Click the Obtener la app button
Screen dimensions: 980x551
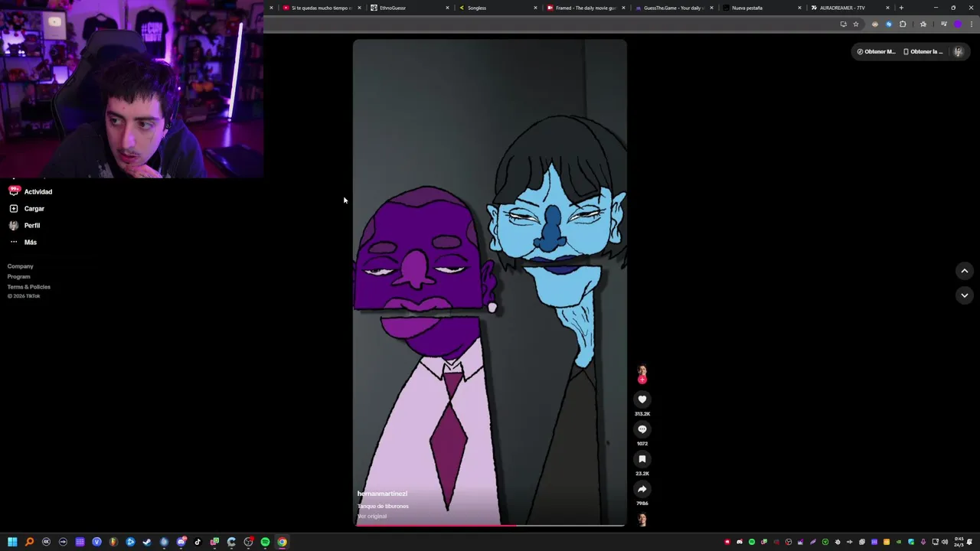point(923,51)
